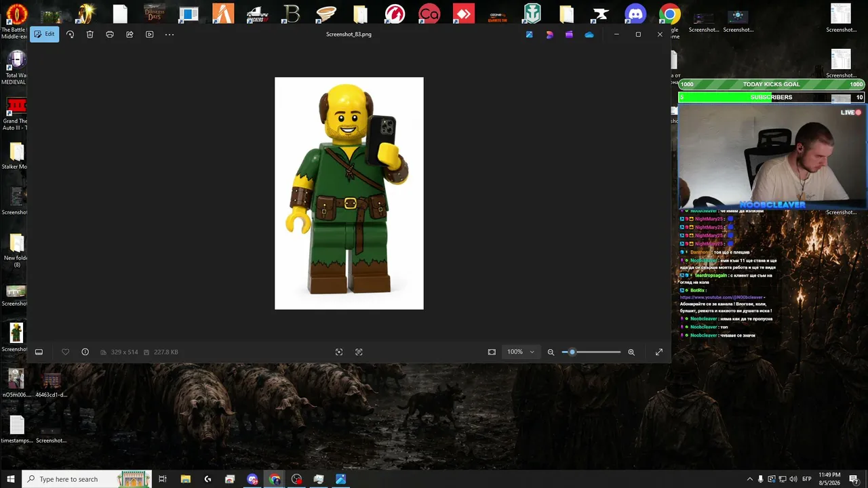
Task: Open the purple app icon in title bar
Action: [569, 35]
